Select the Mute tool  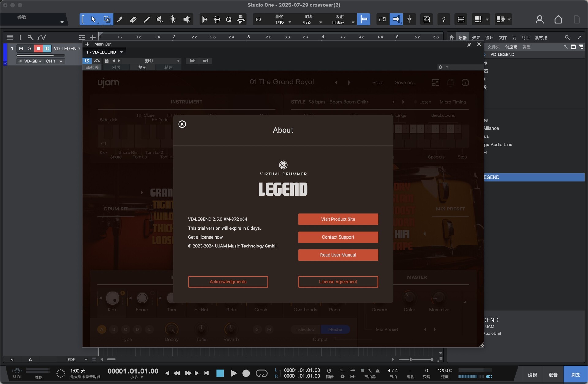pyautogui.click(x=160, y=20)
